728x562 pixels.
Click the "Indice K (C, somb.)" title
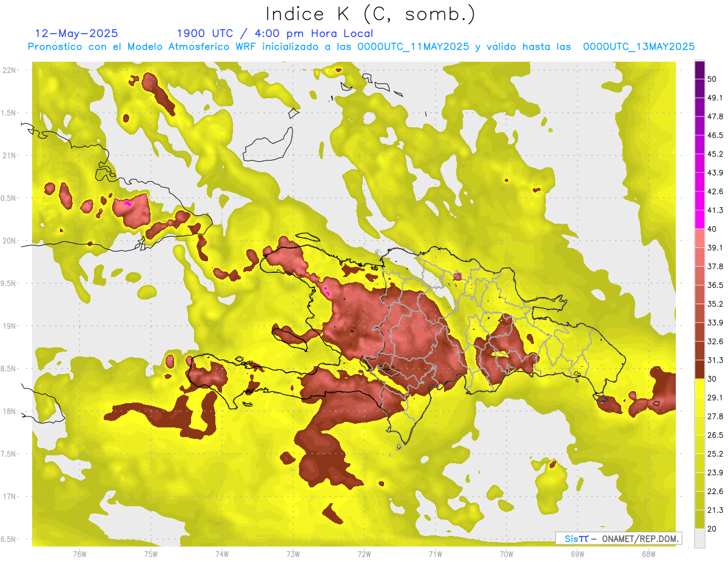pyautogui.click(x=370, y=14)
